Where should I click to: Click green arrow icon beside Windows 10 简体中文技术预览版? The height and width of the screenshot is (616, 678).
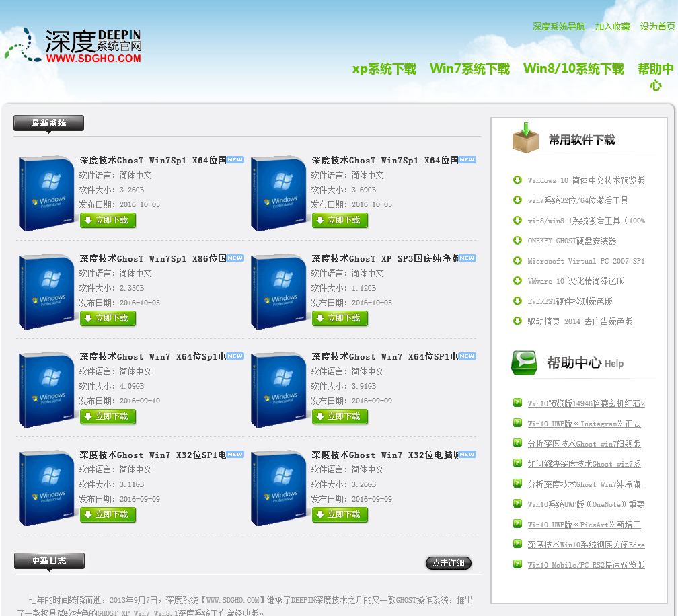517,180
